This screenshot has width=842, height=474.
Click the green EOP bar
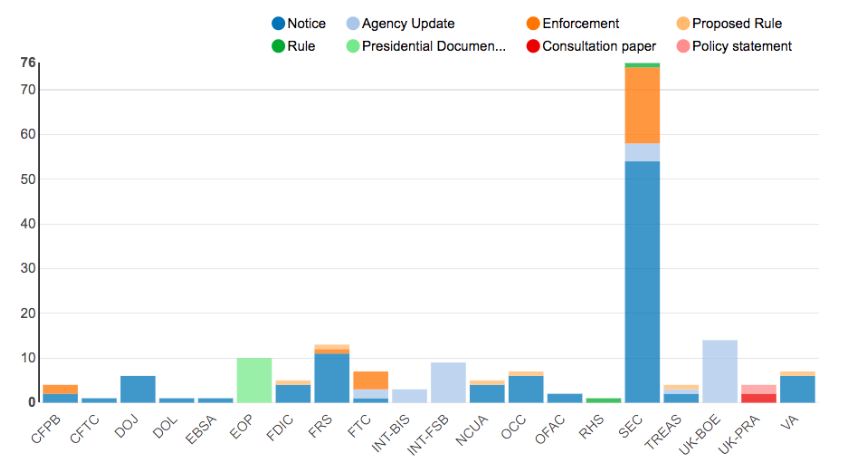click(254, 380)
